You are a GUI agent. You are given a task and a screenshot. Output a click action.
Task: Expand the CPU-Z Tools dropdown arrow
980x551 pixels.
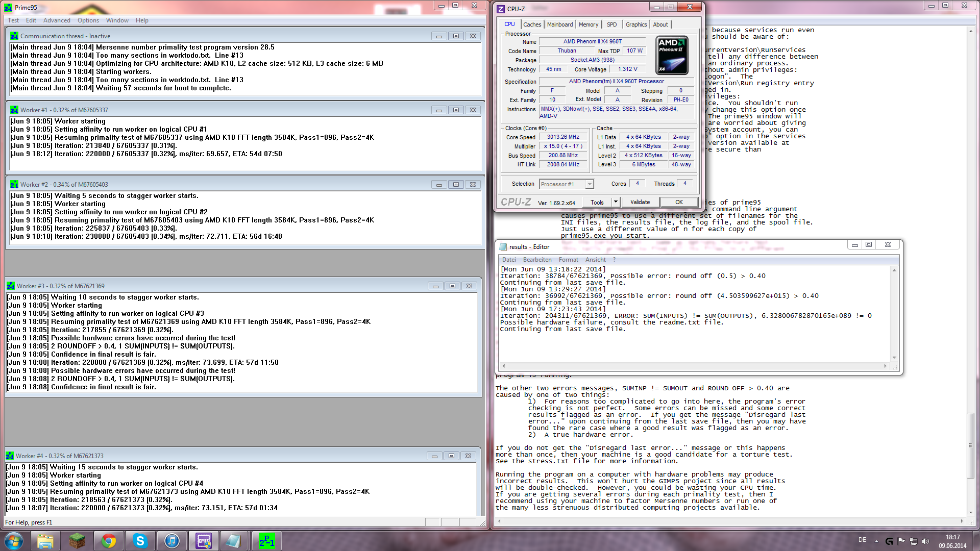point(616,202)
